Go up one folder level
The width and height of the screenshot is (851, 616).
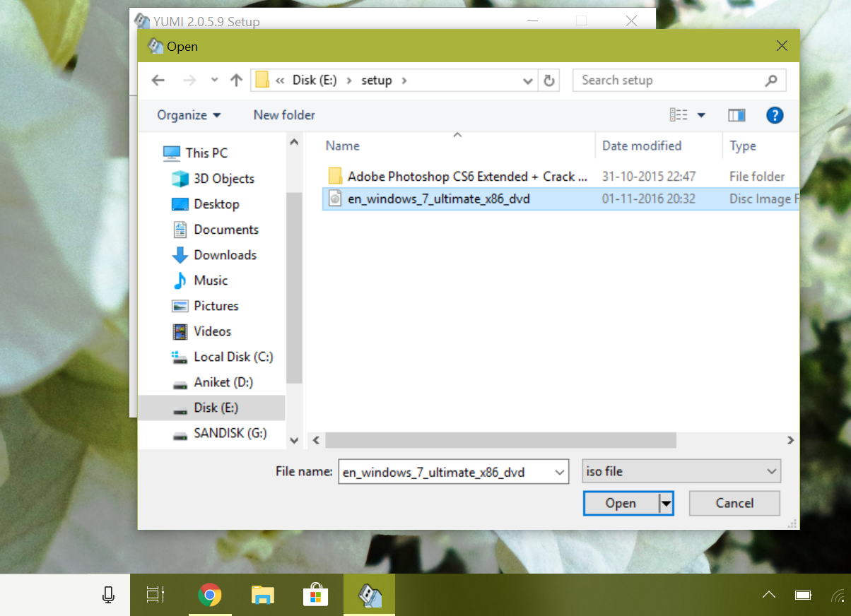(235, 80)
